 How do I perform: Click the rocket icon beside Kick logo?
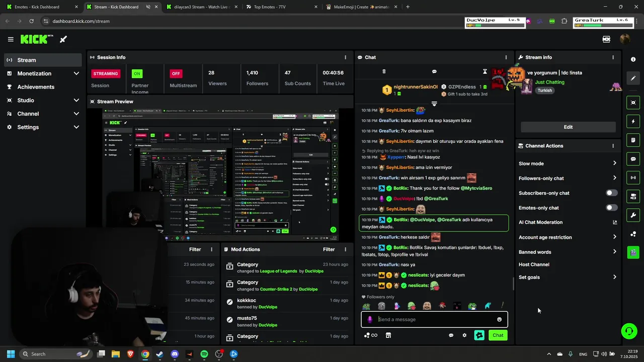(x=63, y=39)
